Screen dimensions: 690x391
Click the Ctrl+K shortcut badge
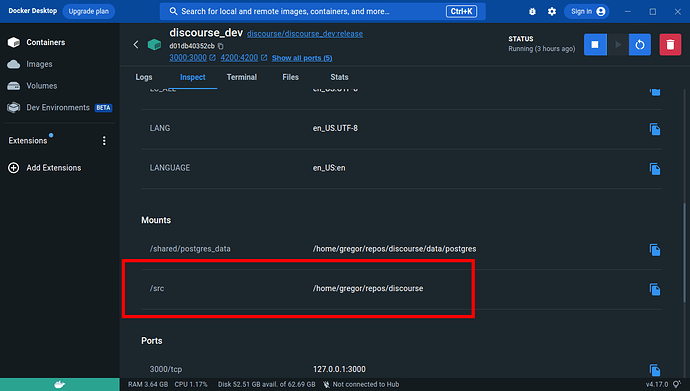point(461,11)
